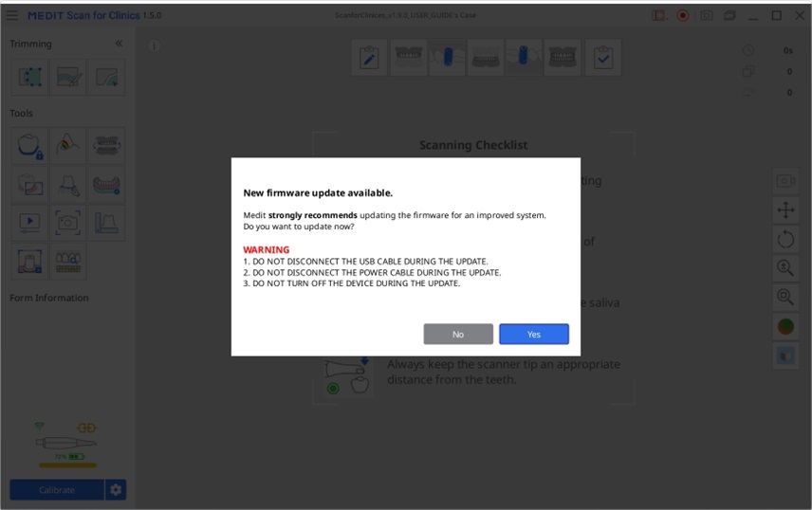Decline the firmware update with No
Screen dimensions: 812x510
(x=458, y=334)
